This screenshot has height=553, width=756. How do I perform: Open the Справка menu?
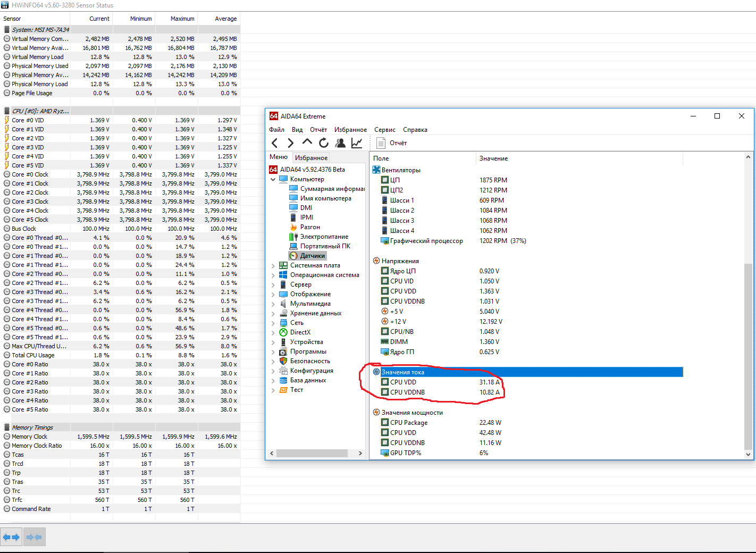click(x=415, y=130)
